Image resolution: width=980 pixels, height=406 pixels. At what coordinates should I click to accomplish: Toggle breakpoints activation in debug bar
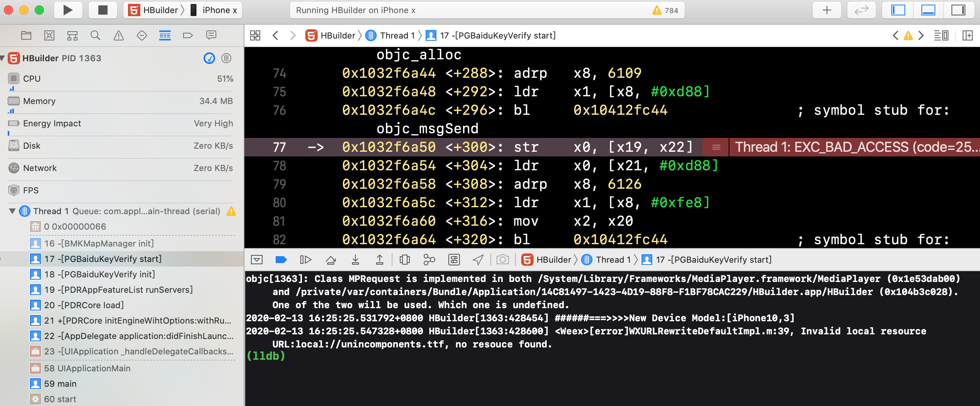coord(281,260)
